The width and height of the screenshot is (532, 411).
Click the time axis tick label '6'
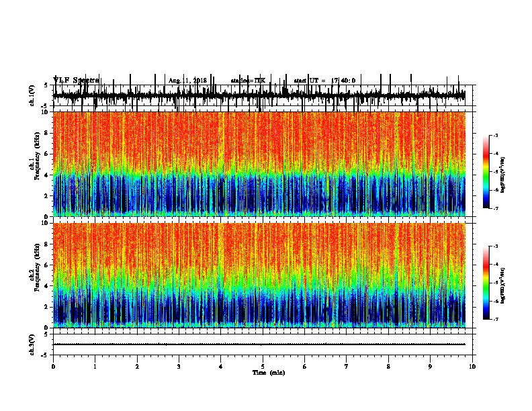point(305,367)
